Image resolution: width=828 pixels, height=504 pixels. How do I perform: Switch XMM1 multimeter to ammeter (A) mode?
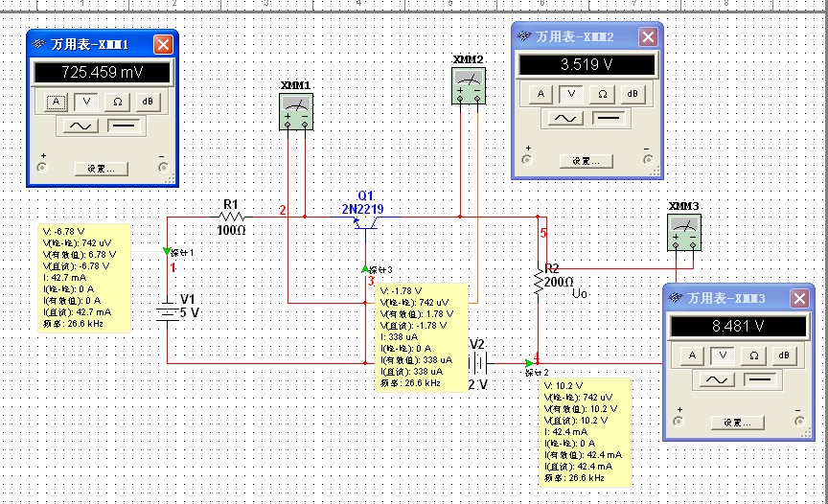coord(57,102)
